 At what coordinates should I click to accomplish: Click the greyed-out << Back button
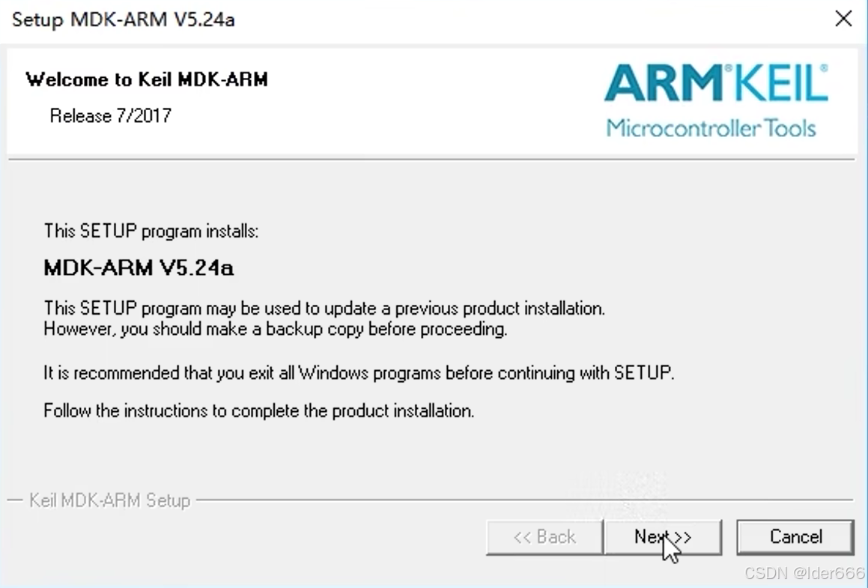[544, 536]
